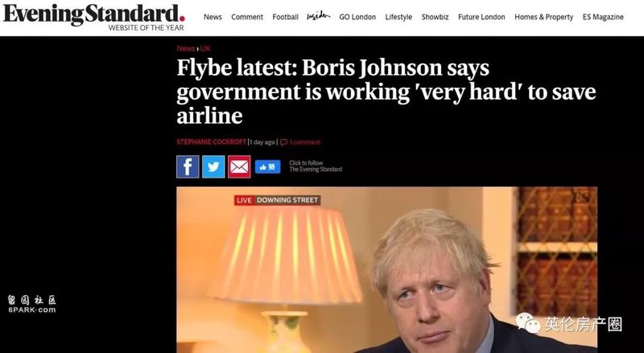Open the Insider script logo menu item
The height and width of the screenshot is (353, 644).
[x=319, y=16]
